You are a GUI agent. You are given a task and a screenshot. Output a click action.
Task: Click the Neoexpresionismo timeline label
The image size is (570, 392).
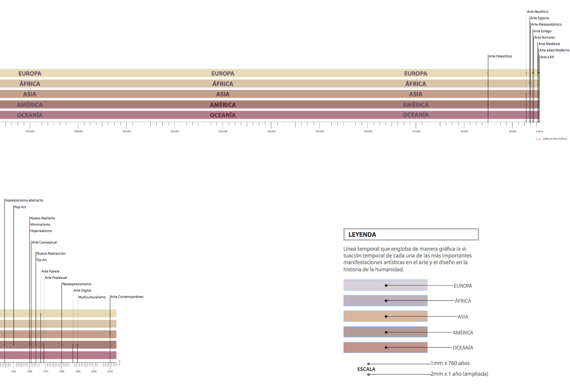77,284
